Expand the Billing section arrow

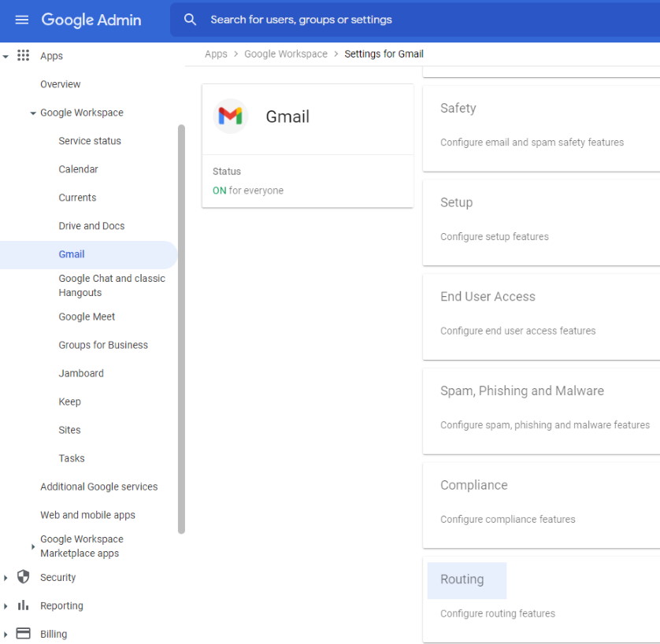(x=6, y=635)
